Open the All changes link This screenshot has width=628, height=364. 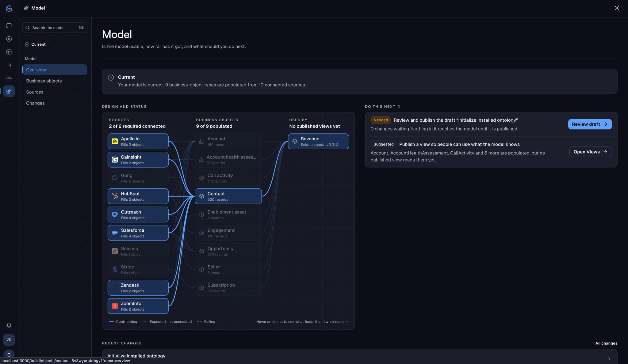click(606, 343)
